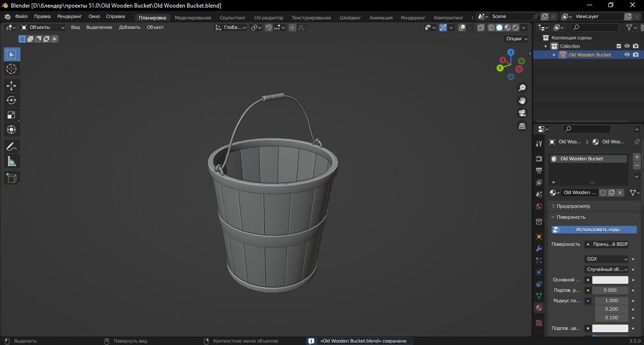Image resolution: width=644 pixels, height=345 pixels.
Task: Open the Edit (Правка) menu
Action: 42,17
